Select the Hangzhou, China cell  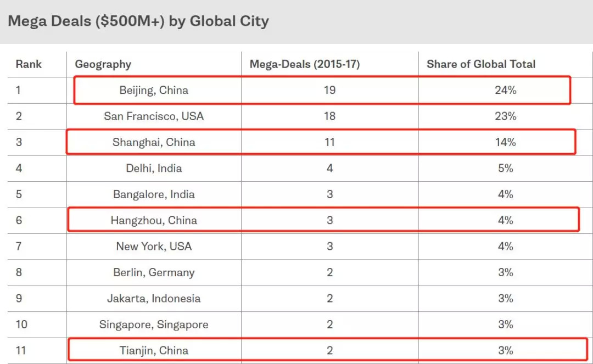[x=154, y=220]
